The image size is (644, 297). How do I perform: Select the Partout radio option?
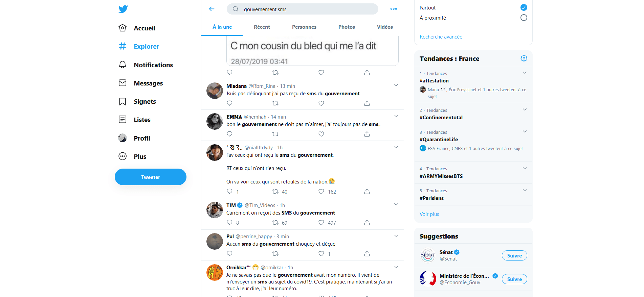[x=524, y=7]
